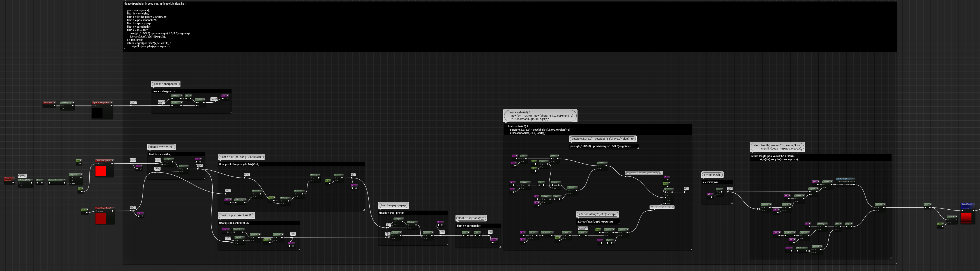The image size is (980, 271).
Task: Click the A>B pin on the If node
Action: [x=665, y=198]
